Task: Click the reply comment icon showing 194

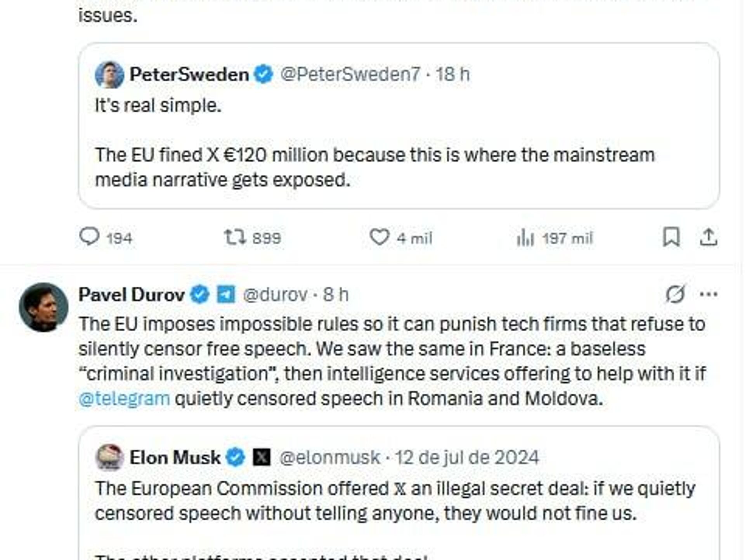Action: (90, 237)
